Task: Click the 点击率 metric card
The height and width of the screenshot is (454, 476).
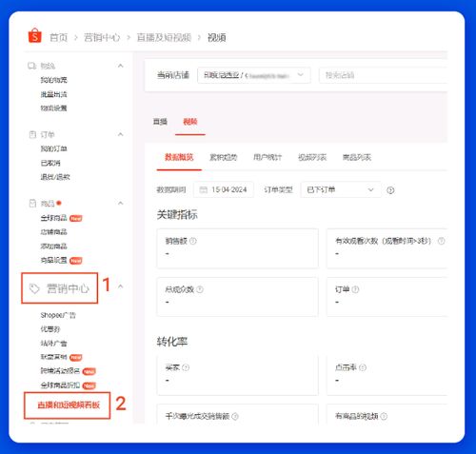Action: coord(387,375)
